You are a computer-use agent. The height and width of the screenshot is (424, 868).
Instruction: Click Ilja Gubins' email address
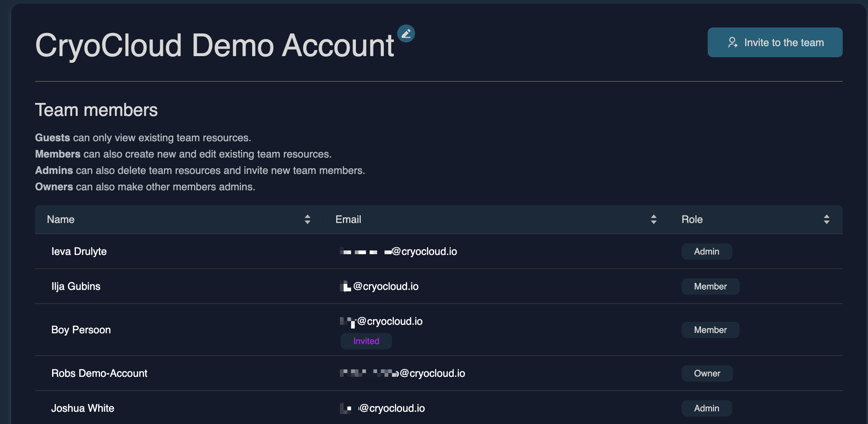click(x=385, y=287)
